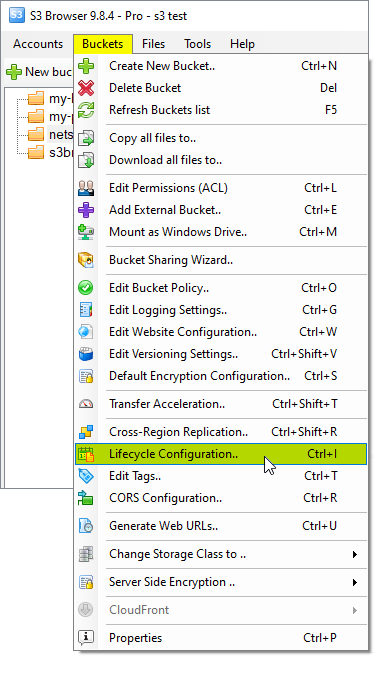Image resolution: width=392 pixels, height=675 pixels.
Task: Open the Files menu
Action: 153,44
